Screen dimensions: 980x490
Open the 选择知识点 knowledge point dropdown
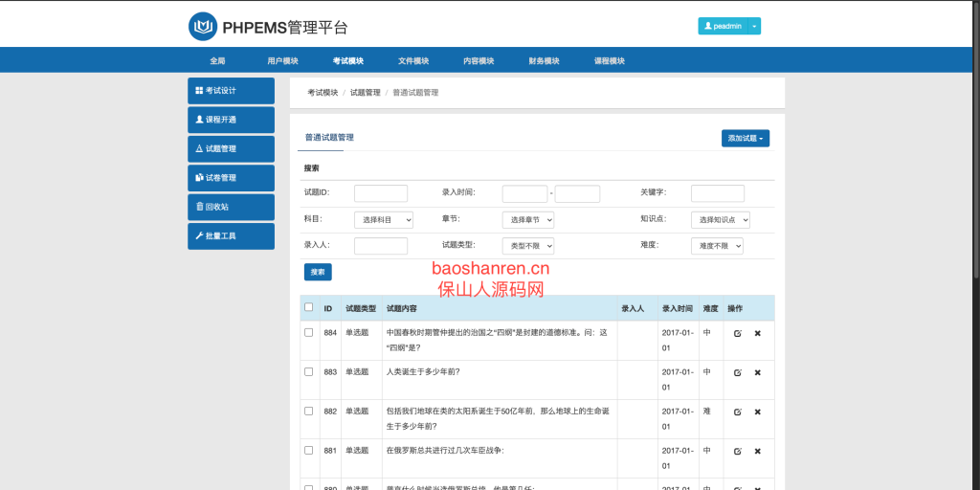point(720,220)
